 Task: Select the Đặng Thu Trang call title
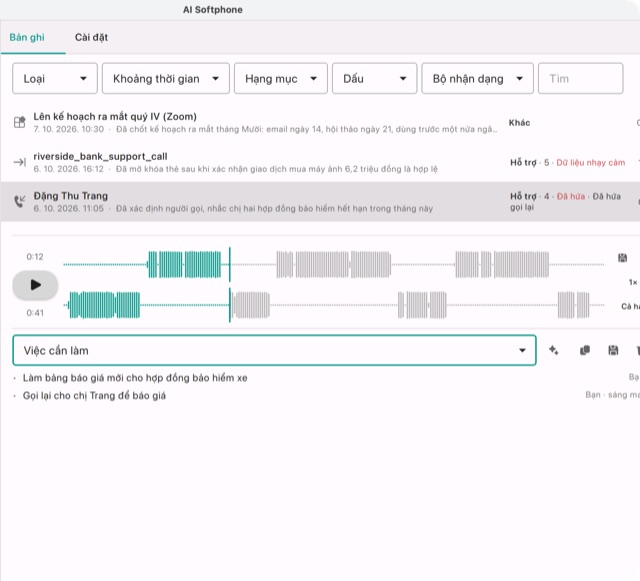click(x=71, y=196)
